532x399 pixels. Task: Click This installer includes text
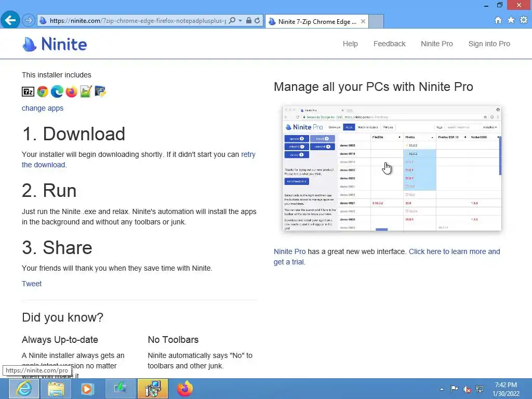(57, 75)
